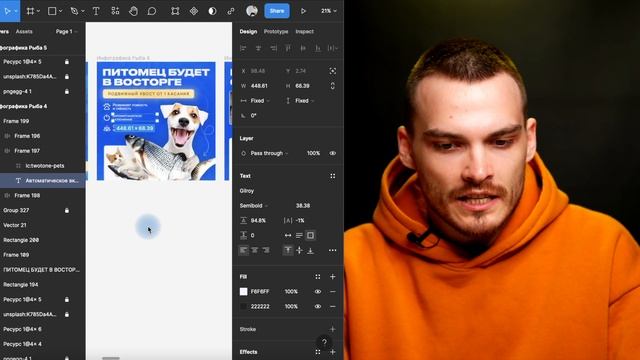Toggle constrain proportions lock icon
The image size is (640, 360).
pos(333,86)
